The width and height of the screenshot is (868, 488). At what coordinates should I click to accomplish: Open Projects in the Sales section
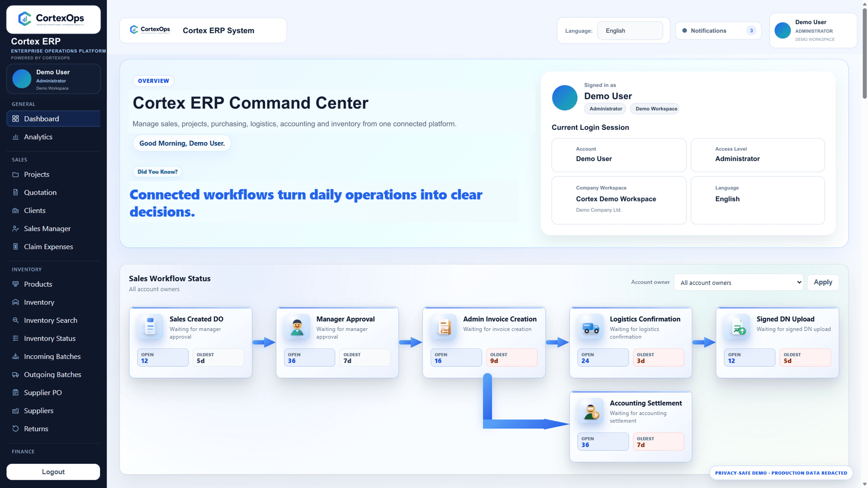tap(53, 175)
